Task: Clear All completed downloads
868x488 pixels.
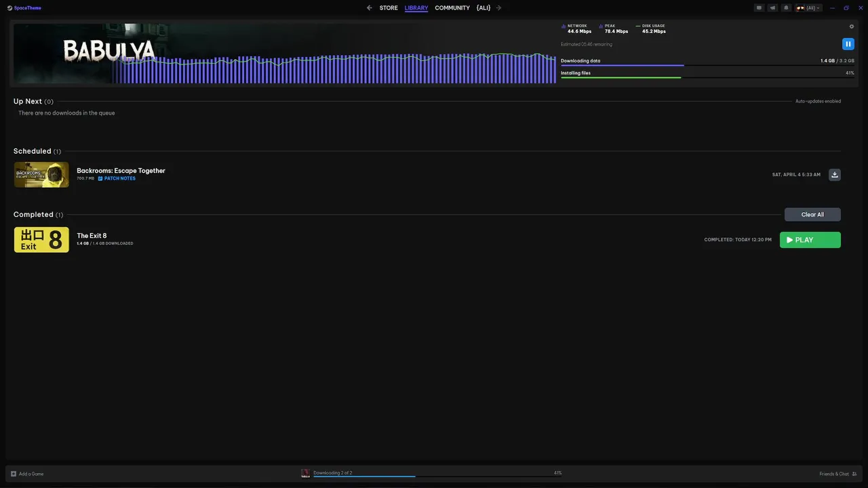Action: (x=812, y=215)
